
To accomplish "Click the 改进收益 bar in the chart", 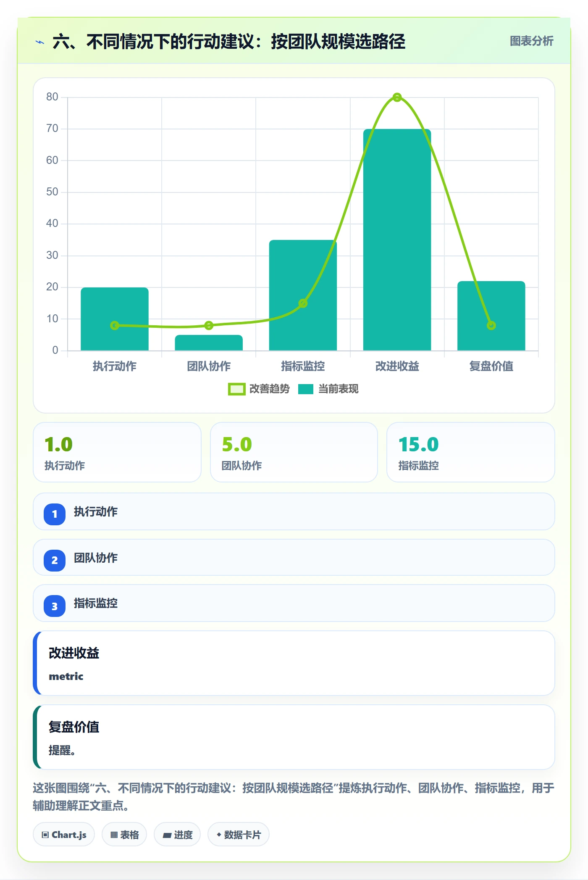I will pos(397,240).
